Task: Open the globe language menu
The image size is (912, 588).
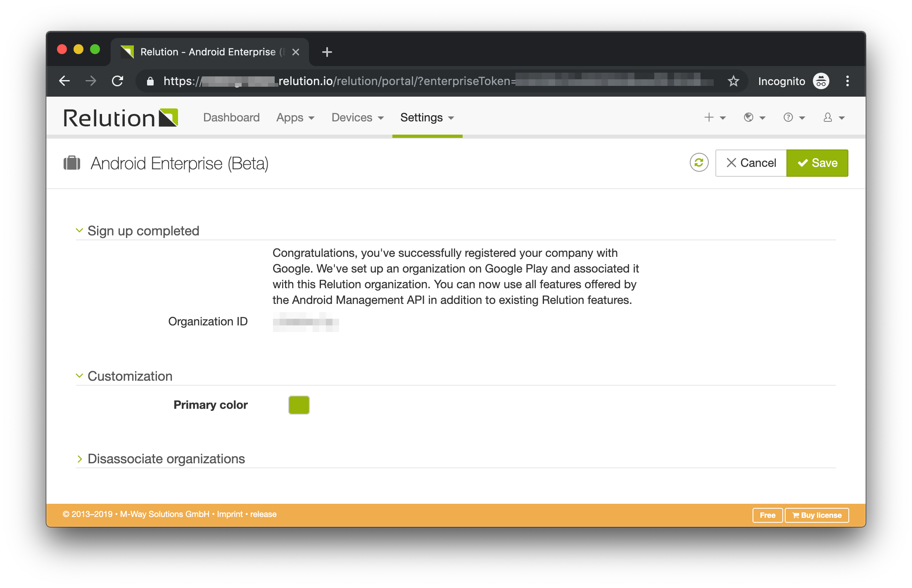Action: tap(755, 118)
